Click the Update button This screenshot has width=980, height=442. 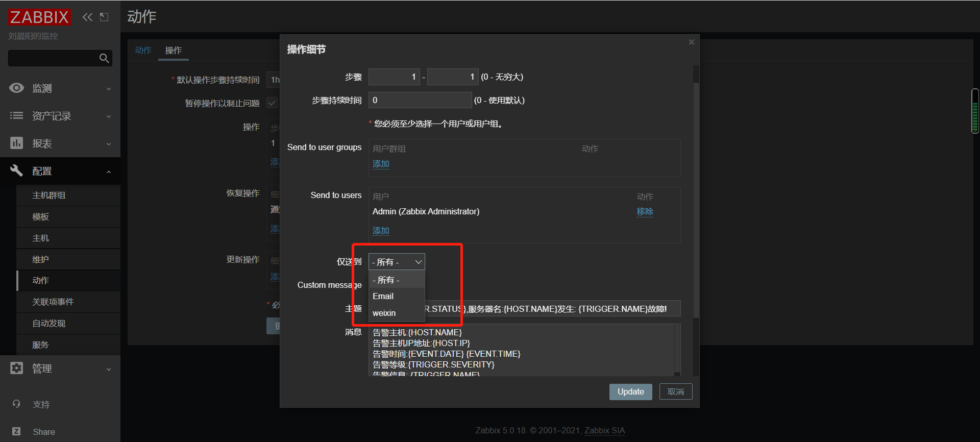pyautogui.click(x=631, y=391)
